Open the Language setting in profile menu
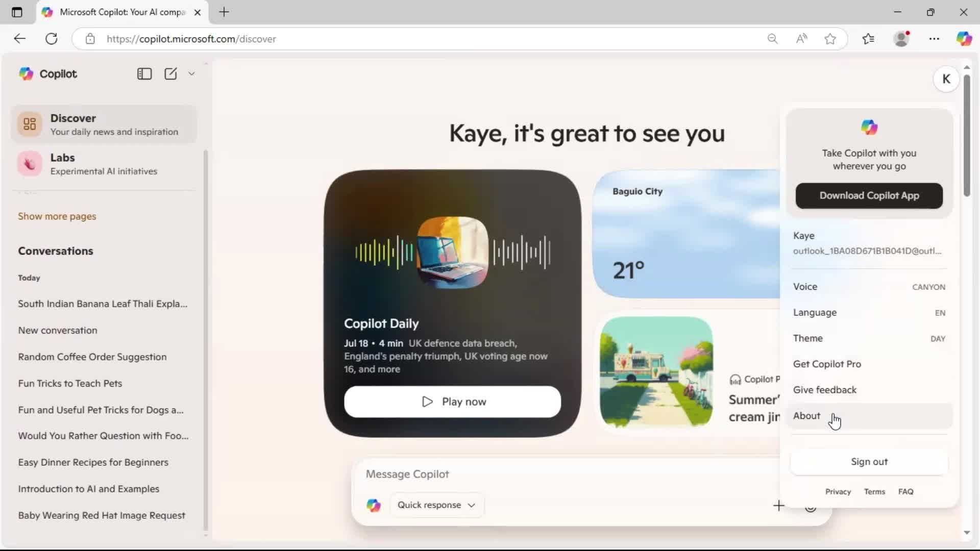Viewport: 980px width, 551px height. pyautogui.click(x=869, y=313)
